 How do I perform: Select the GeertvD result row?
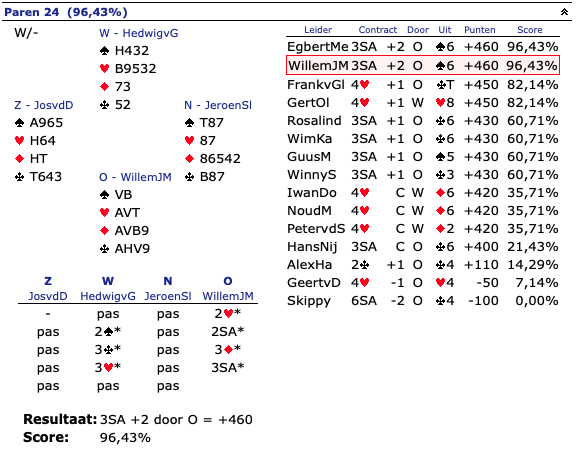(423, 283)
